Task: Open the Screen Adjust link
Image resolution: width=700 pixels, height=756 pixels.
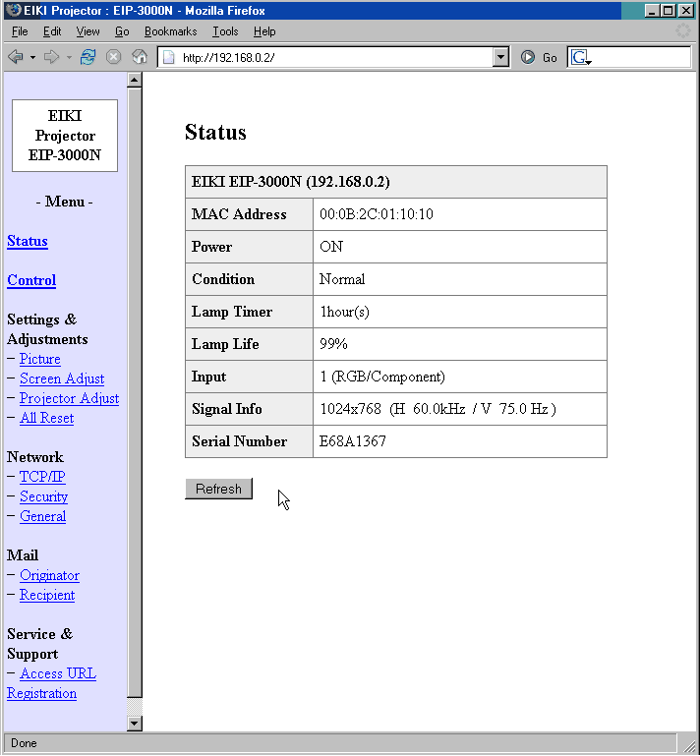Action: (62, 378)
